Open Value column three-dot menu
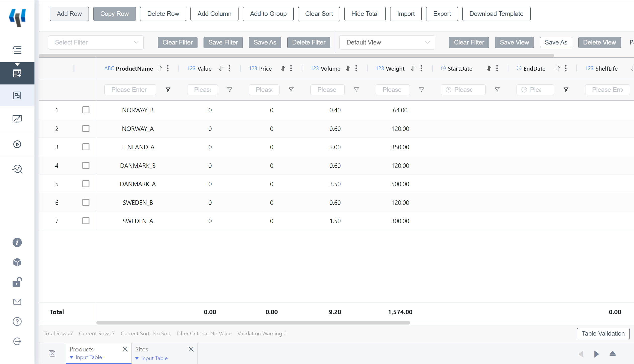 [229, 68]
